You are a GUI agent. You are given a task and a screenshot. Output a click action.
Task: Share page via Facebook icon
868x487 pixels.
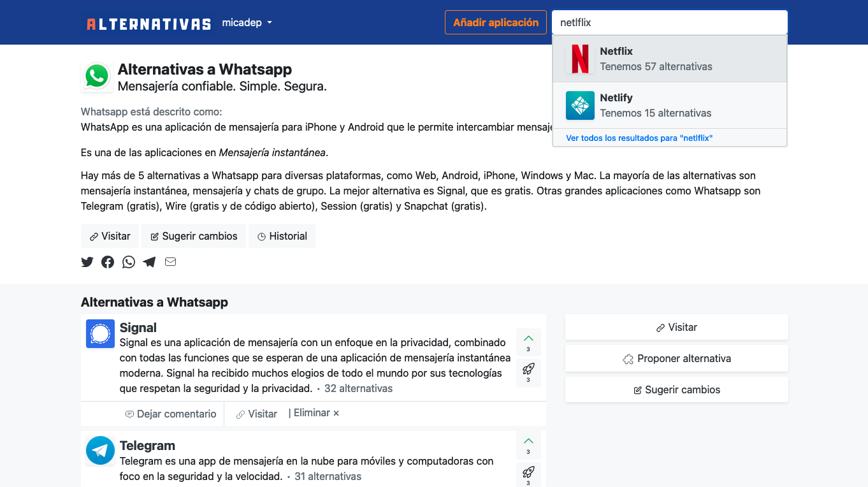click(x=108, y=262)
